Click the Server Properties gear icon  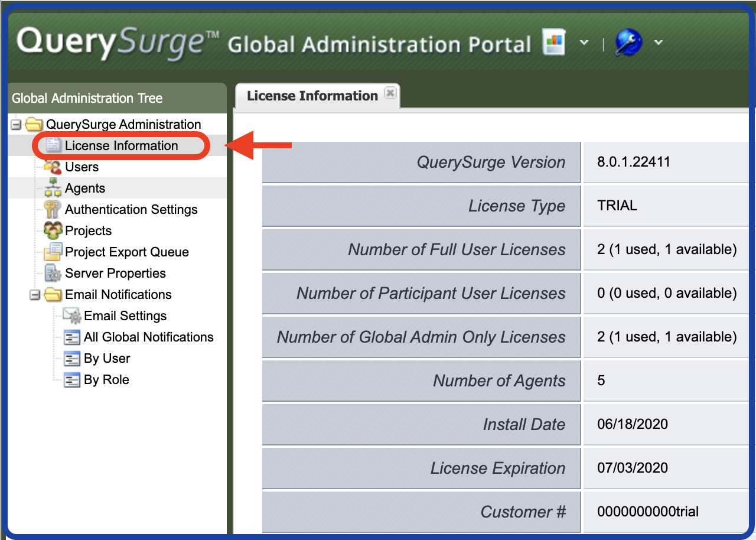click(53, 274)
